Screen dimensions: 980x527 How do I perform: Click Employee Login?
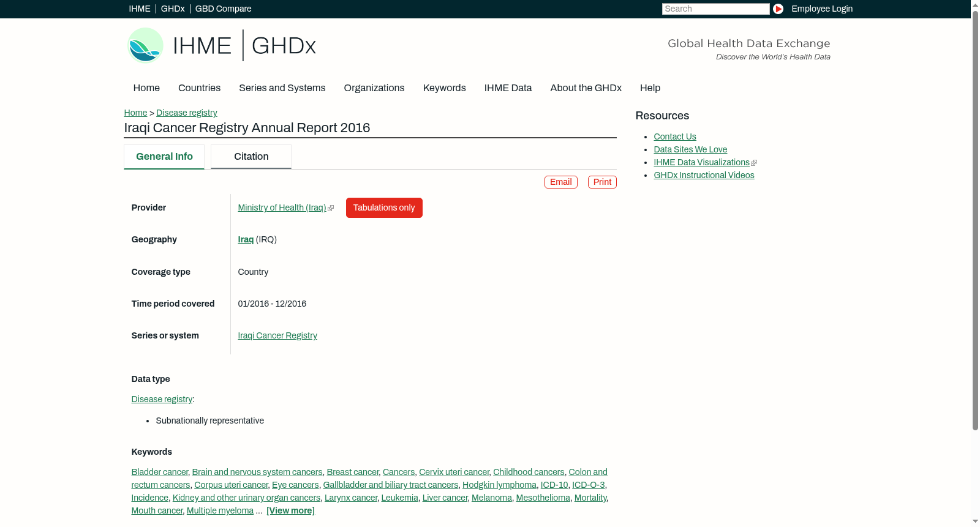[822, 9]
